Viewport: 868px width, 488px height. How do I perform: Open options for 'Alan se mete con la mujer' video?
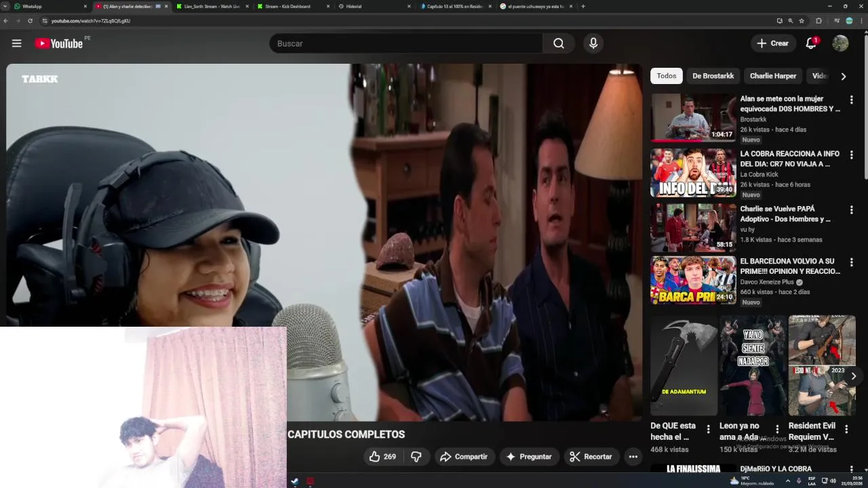851,100
